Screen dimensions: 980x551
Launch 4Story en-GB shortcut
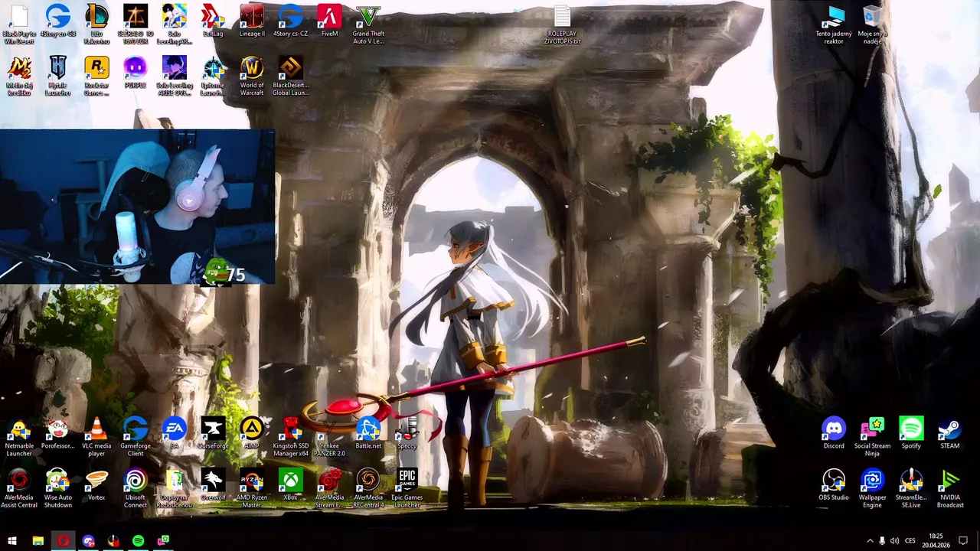(x=58, y=21)
